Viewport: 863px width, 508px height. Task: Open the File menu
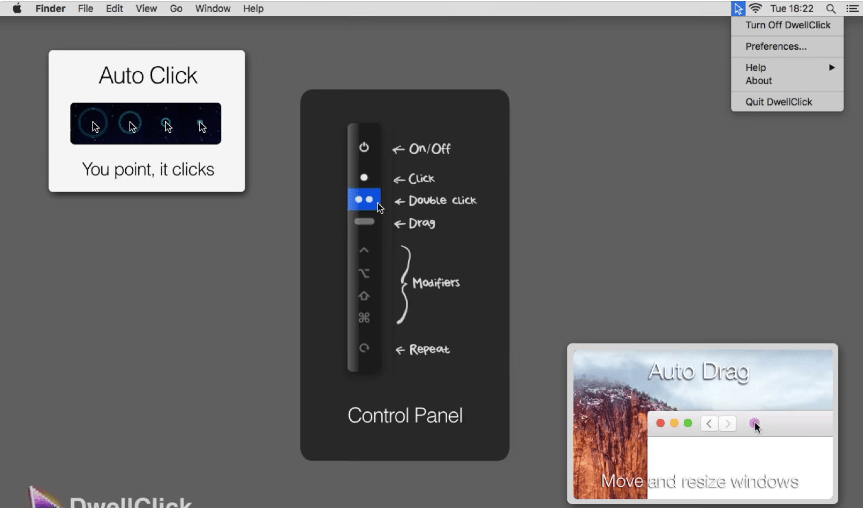coord(85,8)
